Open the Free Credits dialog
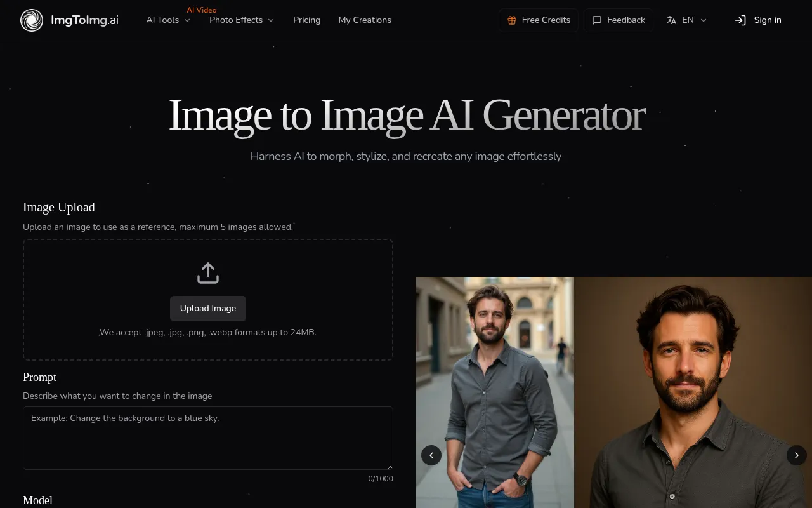This screenshot has width=812, height=508. 538,20
